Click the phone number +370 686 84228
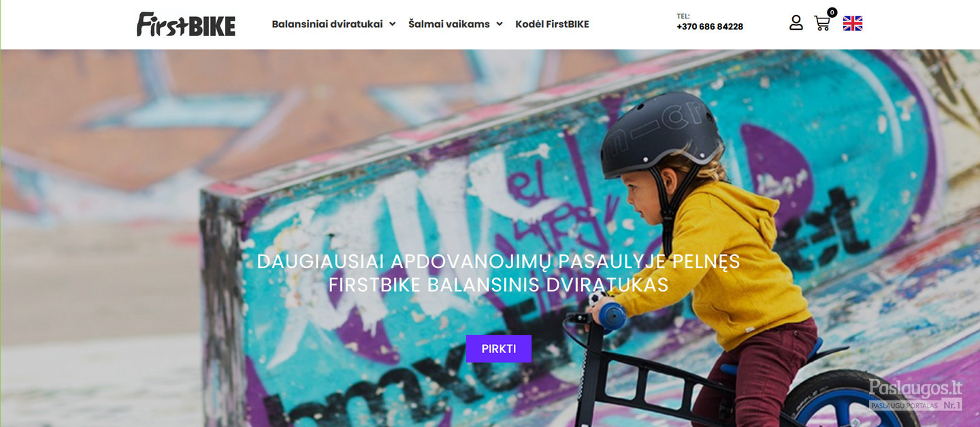This screenshot has width=980, height=427. 710,27
